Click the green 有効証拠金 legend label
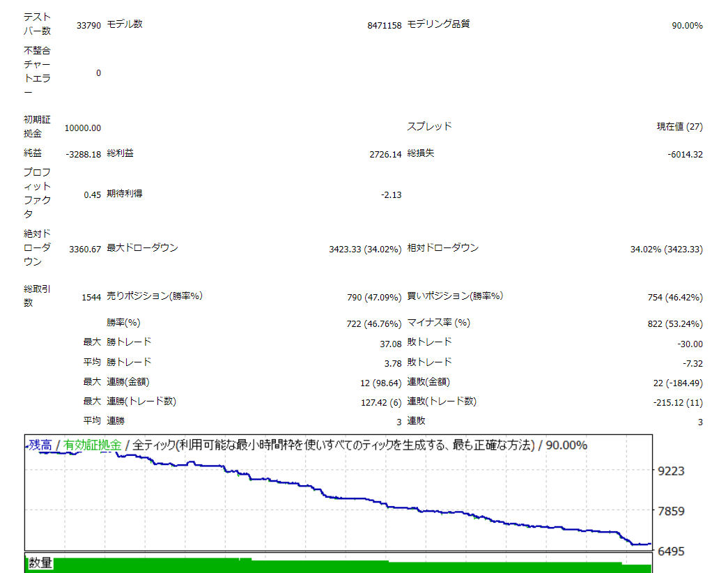The image size is (728, 573). pos(93,445)
